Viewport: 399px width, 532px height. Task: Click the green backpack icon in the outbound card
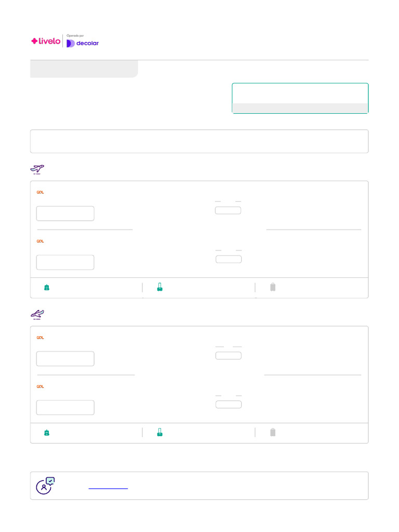pos(47,287)
